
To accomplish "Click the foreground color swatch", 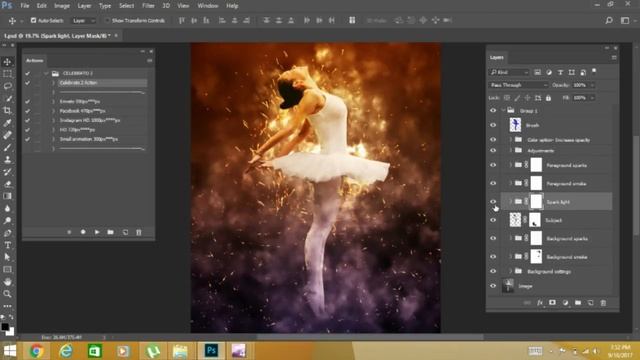I will 5,327.
